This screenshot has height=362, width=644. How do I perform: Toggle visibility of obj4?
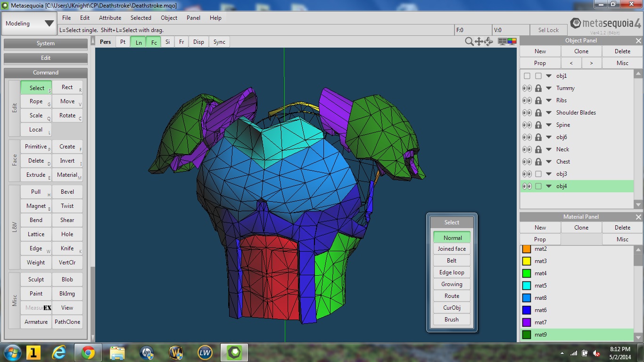pyautogui.click(x=527, y=186)
